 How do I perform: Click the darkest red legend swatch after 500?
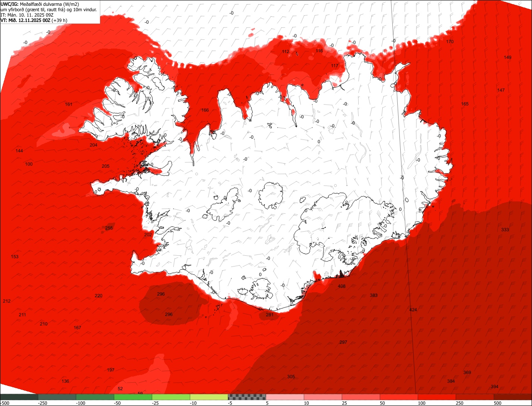[513, 397]
